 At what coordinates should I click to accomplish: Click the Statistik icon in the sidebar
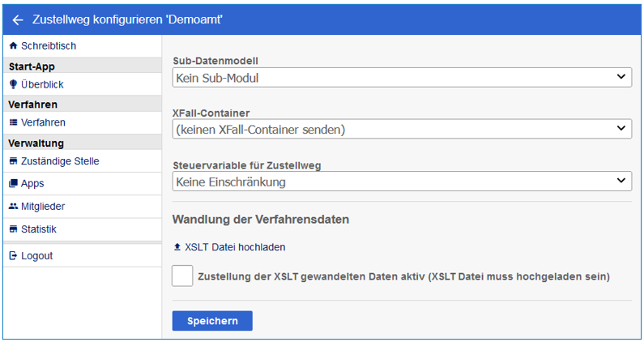(13, 229)
